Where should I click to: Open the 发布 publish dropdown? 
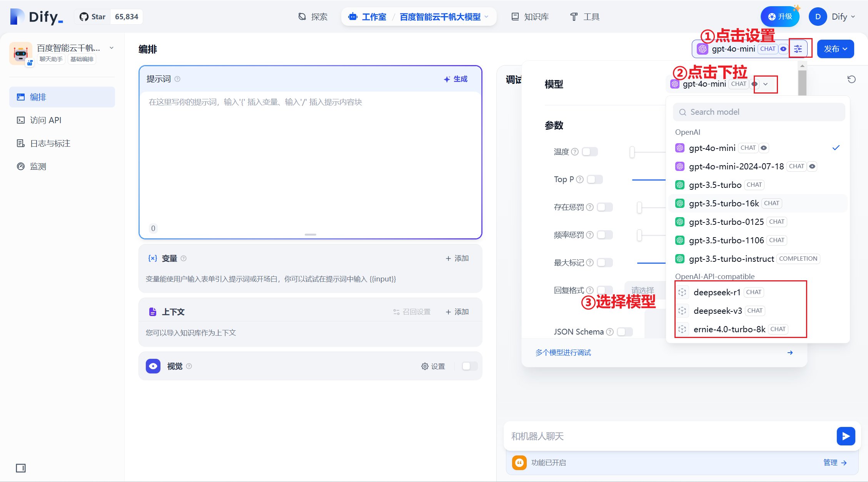pyautogui.click(x=835, y=49)
